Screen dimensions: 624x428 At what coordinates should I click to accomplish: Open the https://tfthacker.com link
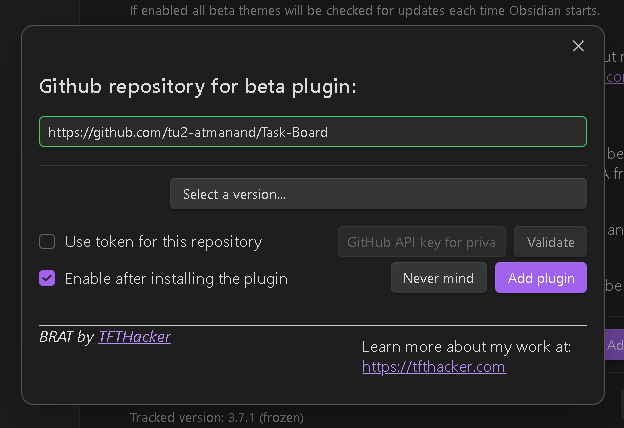pyautogui.click(x=434, y=366)
